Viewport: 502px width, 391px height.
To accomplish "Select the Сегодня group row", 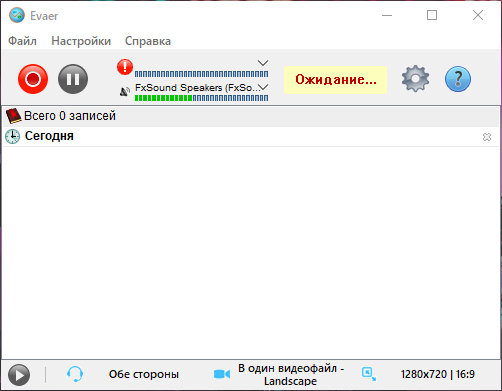I will (x=251, y=136).
